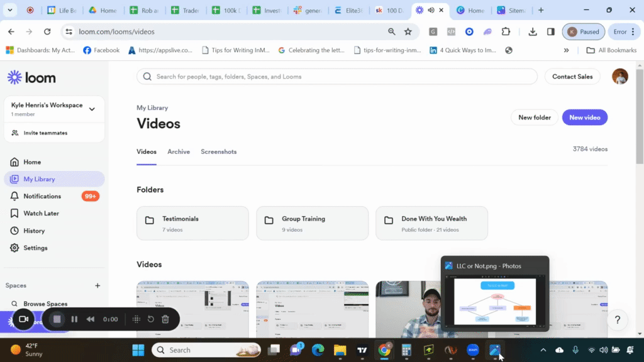The height and width of the screenshot is (362, 644).
Task: Open the second video thumbnail
Action: 312,309
